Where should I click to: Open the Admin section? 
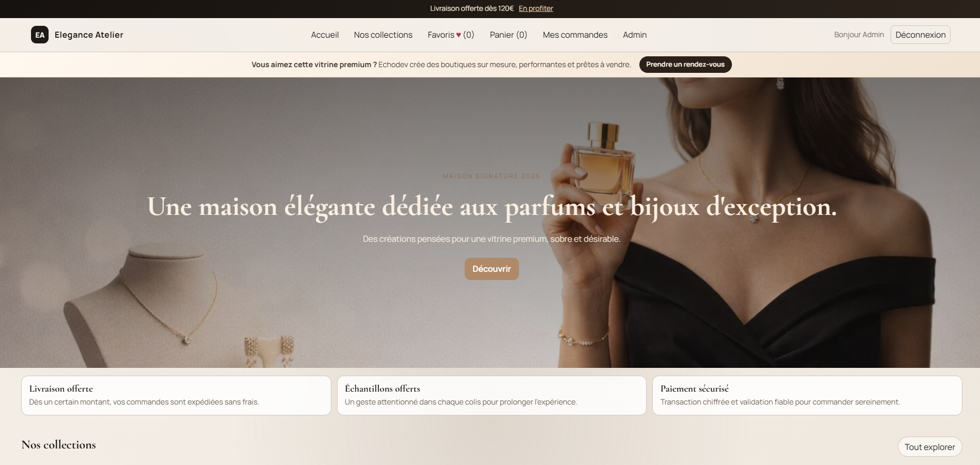pyautogui.click(x=635, y=35)
